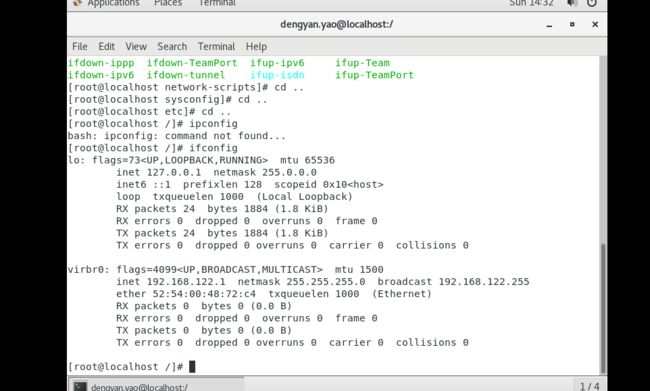Click the terminal icon in the taskbar
This screenshot has width=650, height=391.
[x=80, y=386]
